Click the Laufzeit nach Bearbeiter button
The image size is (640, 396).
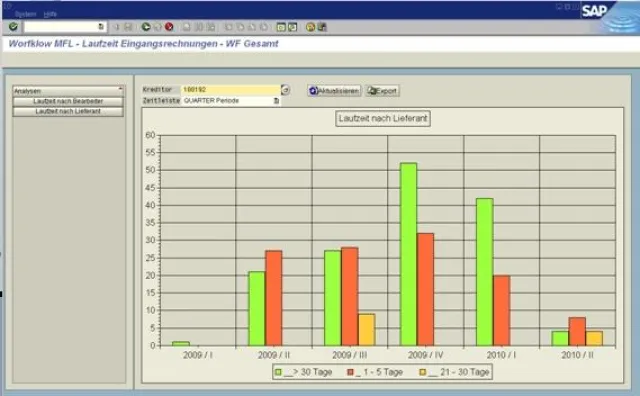[x=68, y=101]
